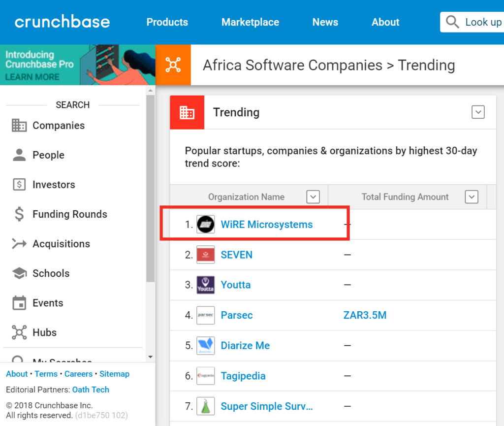
Task: Click the Companies building icon in sidebar
Action: (x=19, y=126)
